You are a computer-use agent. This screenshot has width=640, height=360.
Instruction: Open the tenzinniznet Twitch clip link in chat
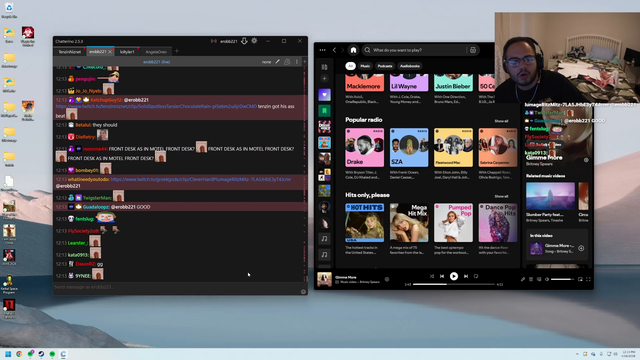(x=156, y=106)
